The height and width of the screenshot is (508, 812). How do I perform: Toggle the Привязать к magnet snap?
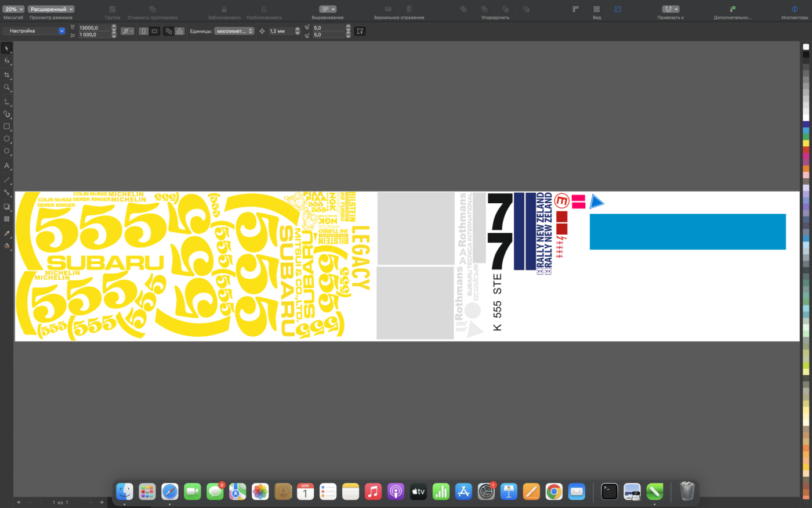pyautogui.click(x=668, y=9)
